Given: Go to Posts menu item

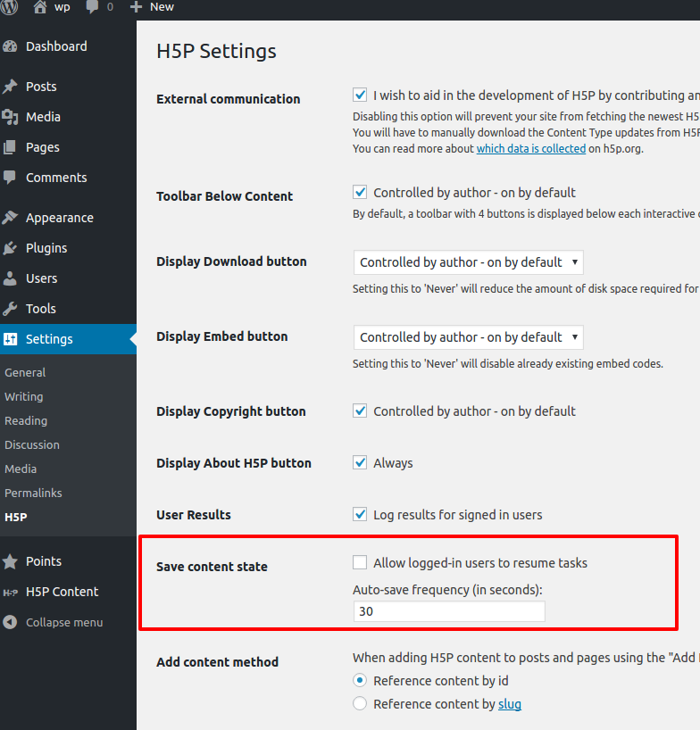Looking at the screenshot, I should click(x=41, y=87).
